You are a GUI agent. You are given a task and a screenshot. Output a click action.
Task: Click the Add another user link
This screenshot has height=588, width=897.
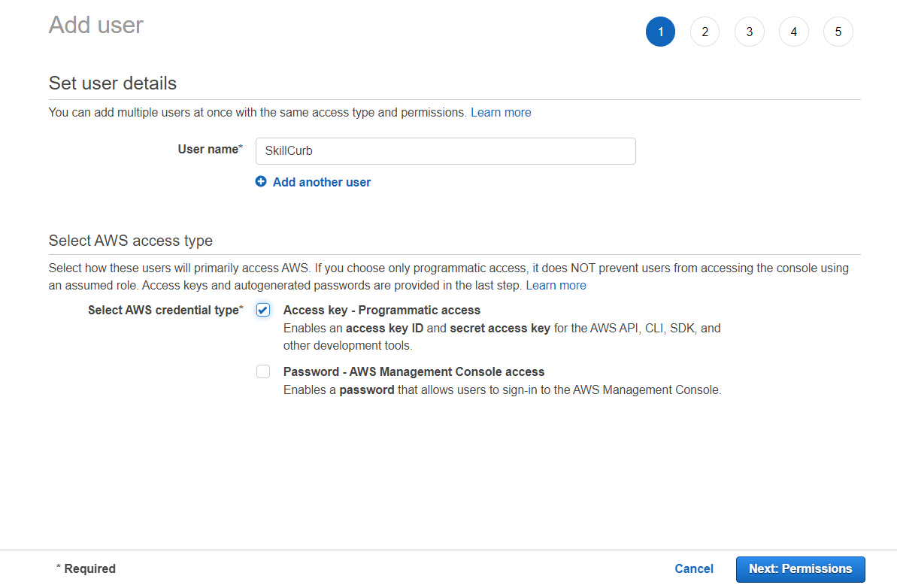coord(321,182)
